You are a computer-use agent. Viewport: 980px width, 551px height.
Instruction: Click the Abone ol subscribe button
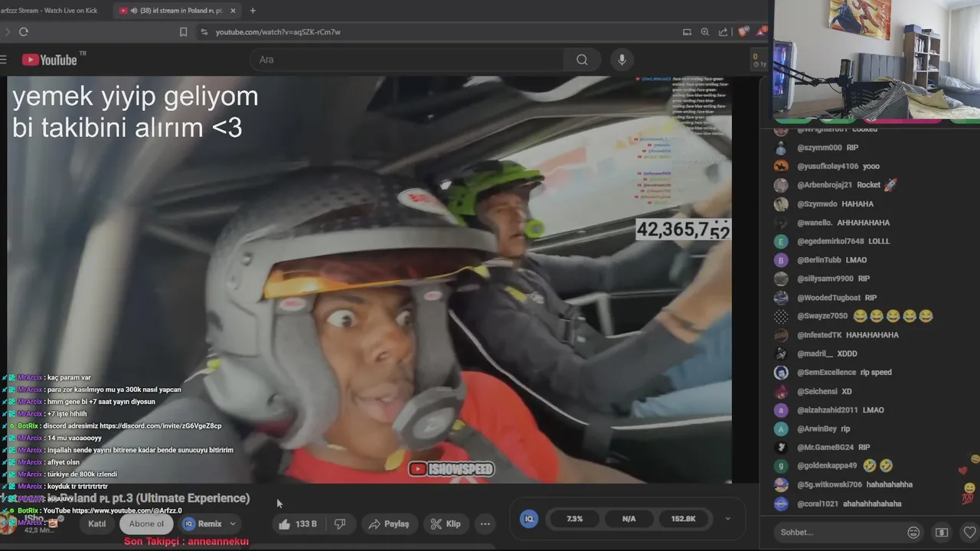click(146, 523)
